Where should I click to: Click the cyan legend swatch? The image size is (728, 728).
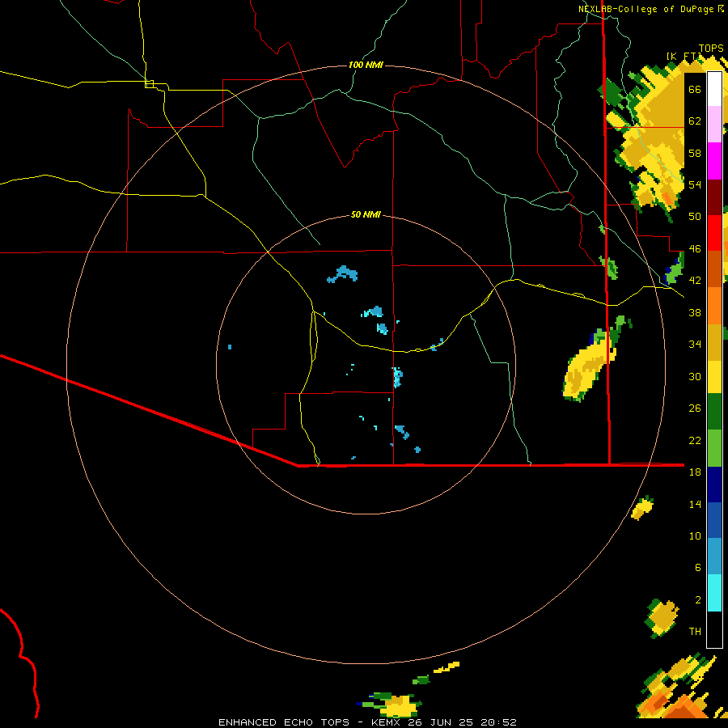(x=714, y=593)
